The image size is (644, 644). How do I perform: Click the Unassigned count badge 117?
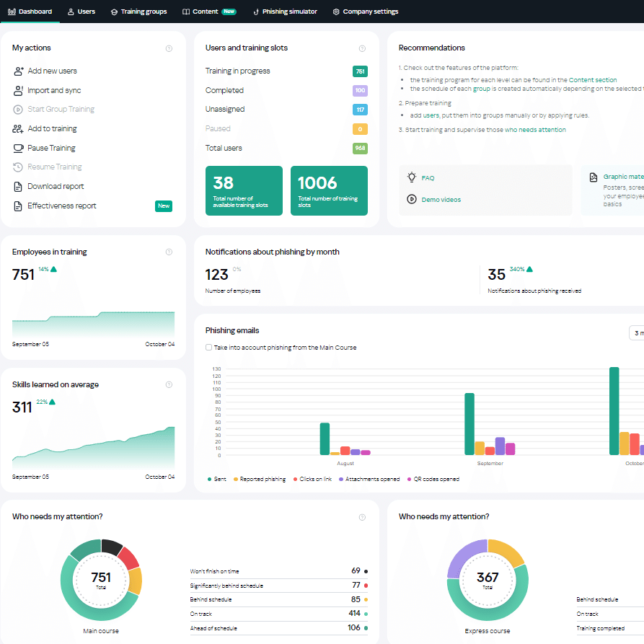click(x=360, y=110)
